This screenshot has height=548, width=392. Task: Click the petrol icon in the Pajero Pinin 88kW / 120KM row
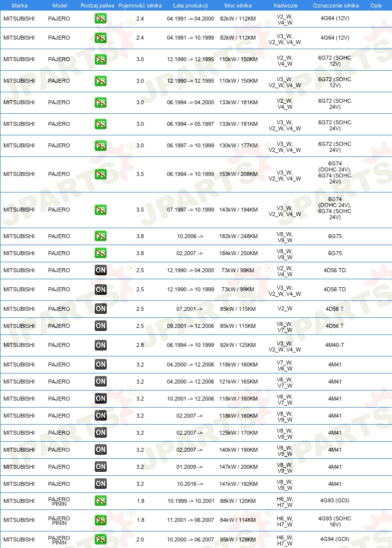(x=101, y=501)
